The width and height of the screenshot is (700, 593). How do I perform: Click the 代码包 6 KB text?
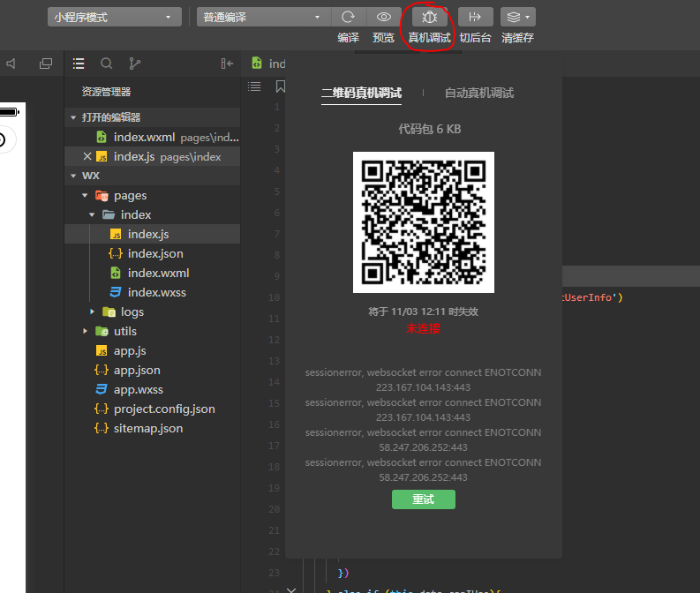[x=430, y=130]
